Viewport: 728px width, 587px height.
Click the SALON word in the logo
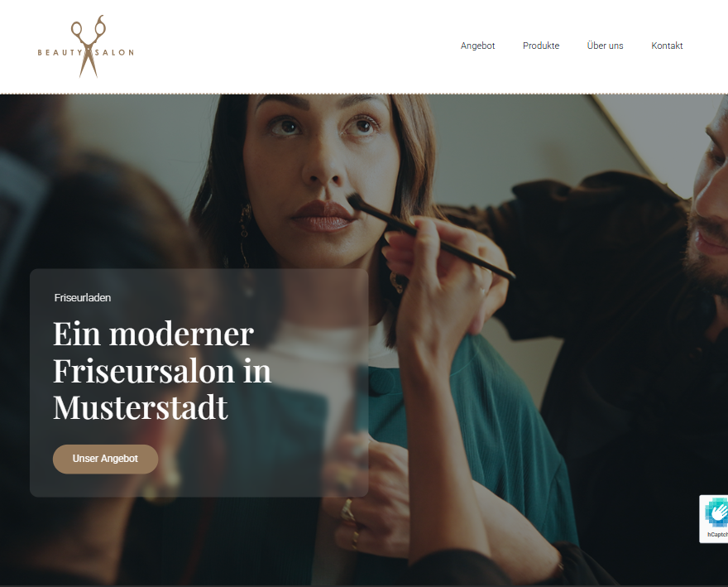(x=114, y=52)
